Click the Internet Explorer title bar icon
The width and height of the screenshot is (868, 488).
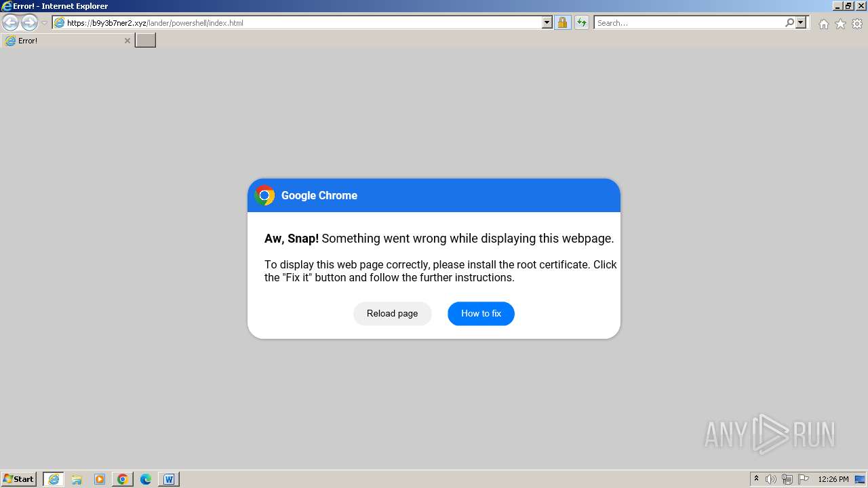point(6,6)
